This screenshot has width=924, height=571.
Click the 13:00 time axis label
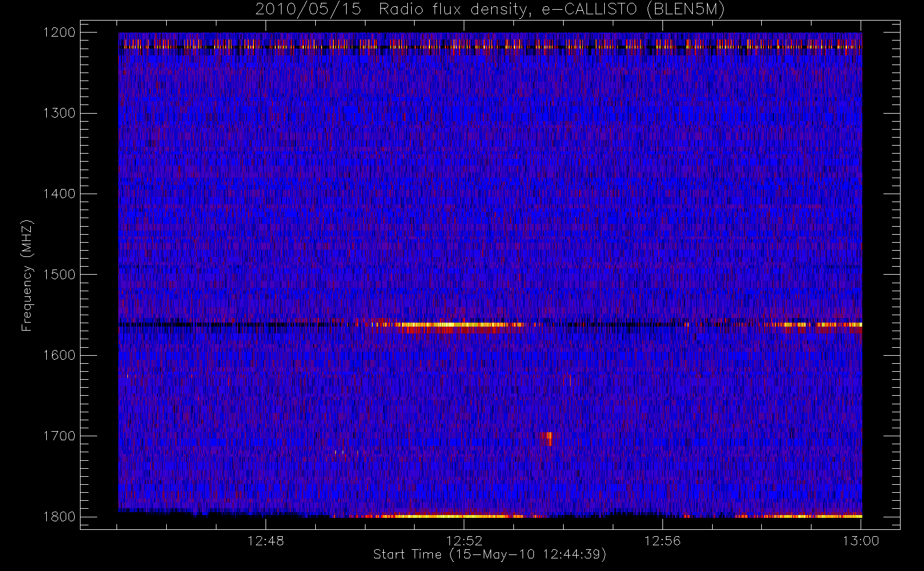[861, 541]
